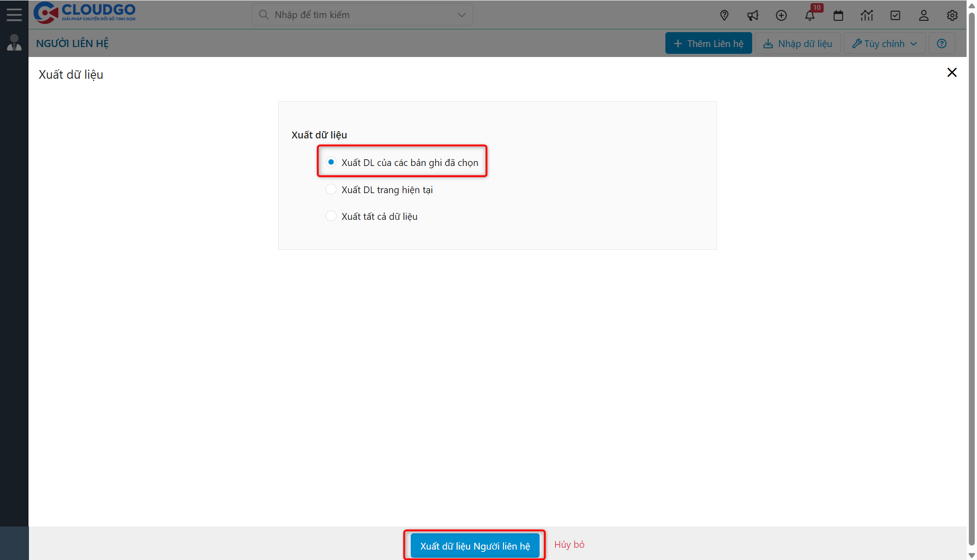
Task: Click the check-in location pin icon
Action: [724, 15]
